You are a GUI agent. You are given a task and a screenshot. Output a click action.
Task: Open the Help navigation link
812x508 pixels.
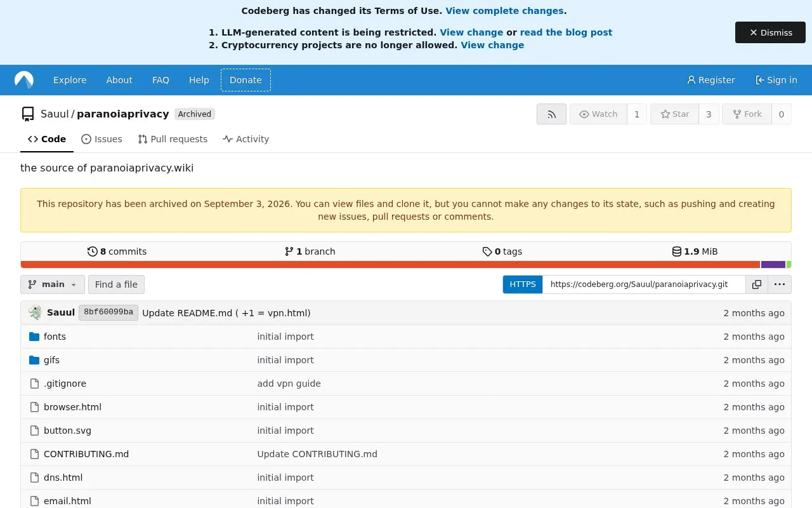pyautogui.click(x=199, y=80)
